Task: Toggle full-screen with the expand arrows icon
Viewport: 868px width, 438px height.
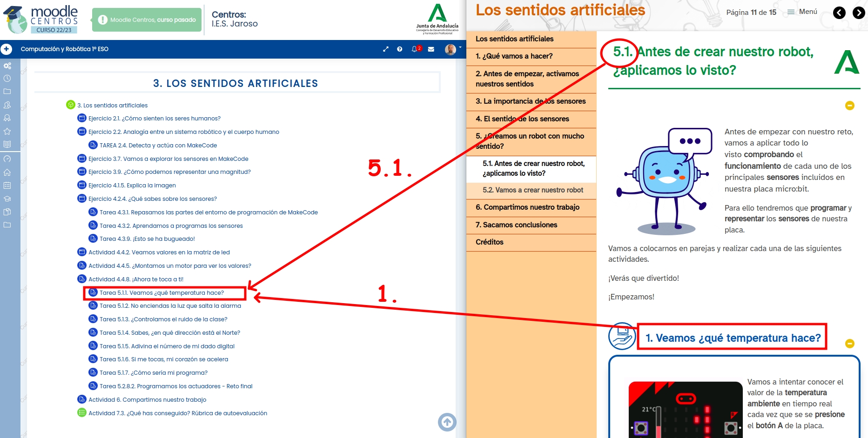Action: coord(386,49)
